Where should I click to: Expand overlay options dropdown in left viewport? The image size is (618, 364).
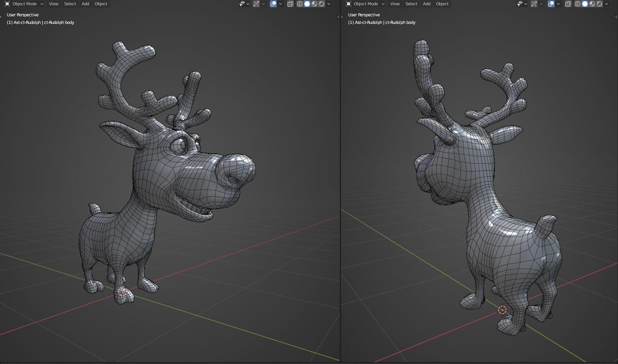click(280, 4)
